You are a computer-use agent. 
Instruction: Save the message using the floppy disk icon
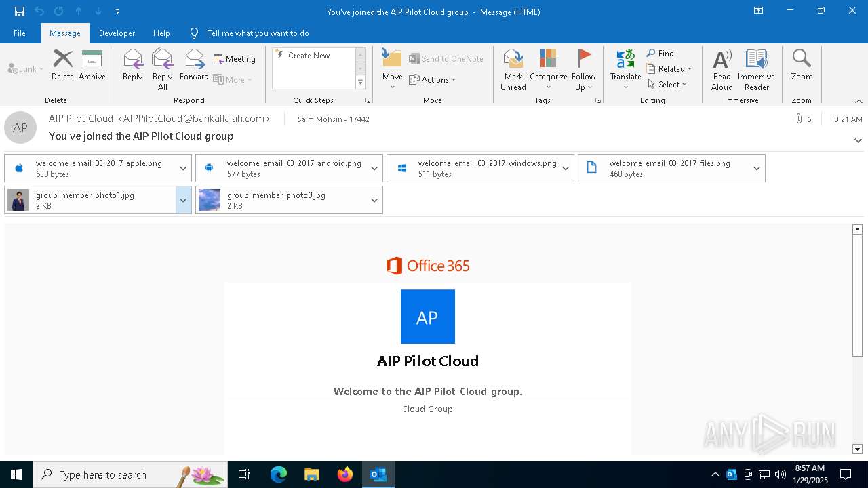[20, 11]
